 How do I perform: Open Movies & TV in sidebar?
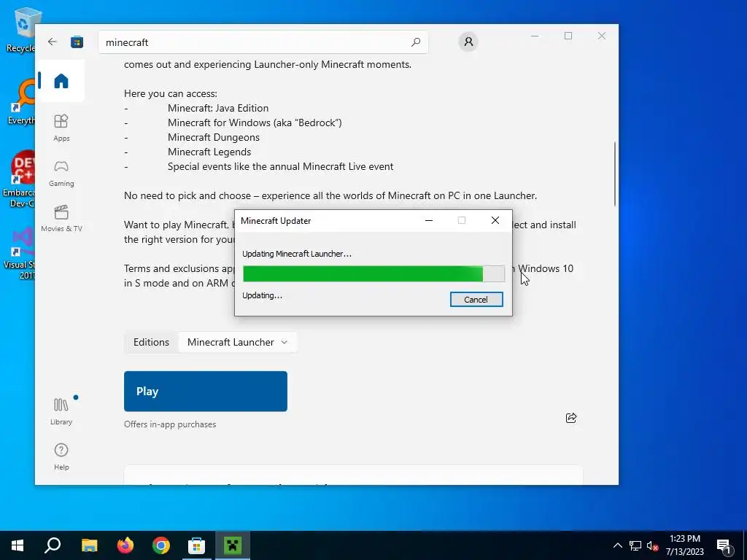point(61,218)
